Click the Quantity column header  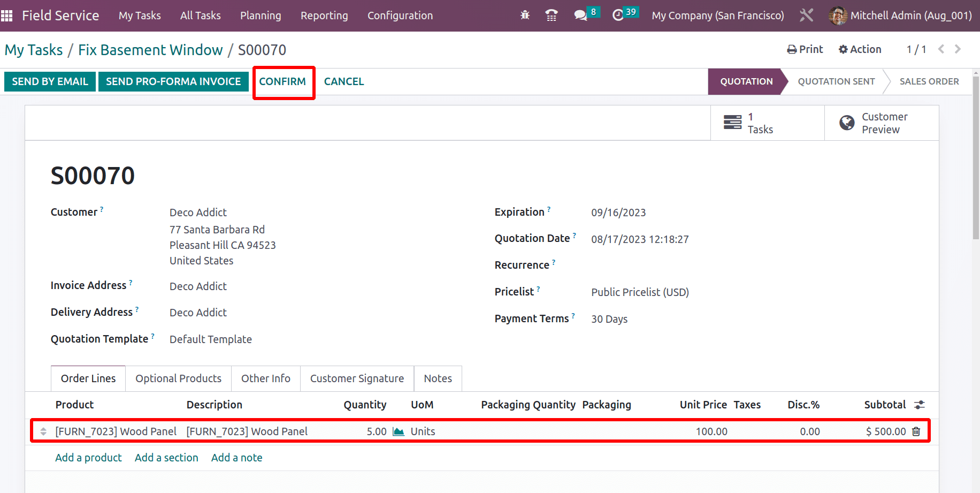point(365,405)
